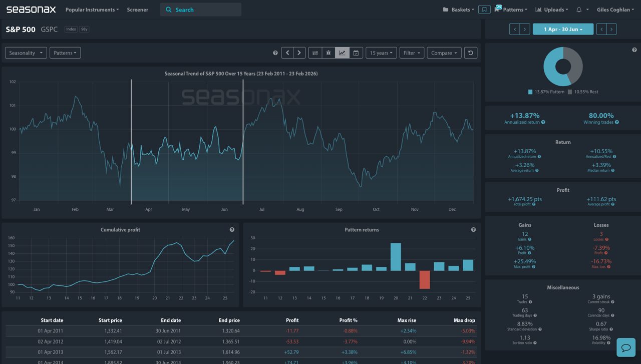Open the Uploads menu
The width and height of the screenshot is (641, 364).
coord(551,10)
